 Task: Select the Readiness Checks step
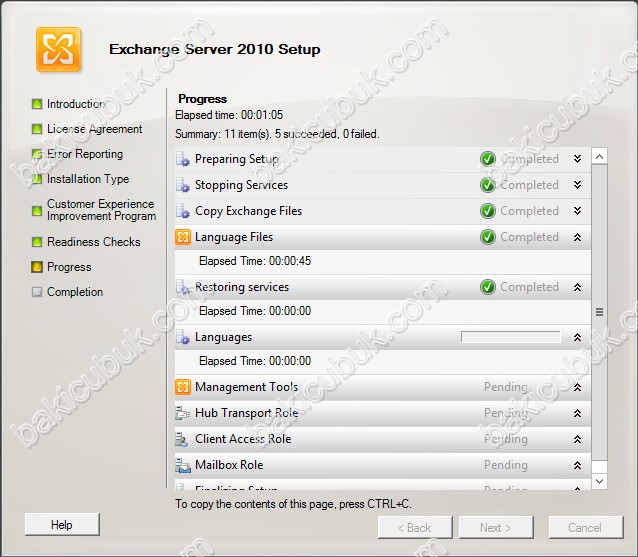pos(93,242)
